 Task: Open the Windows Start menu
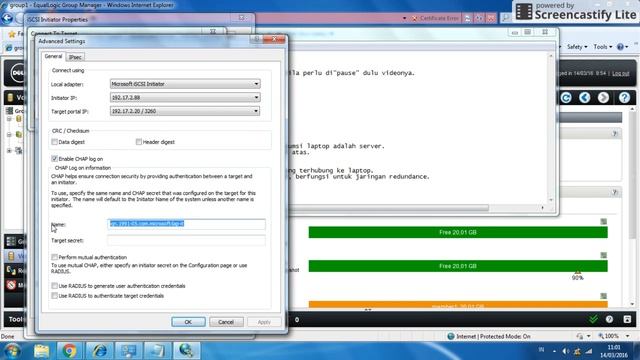tap(12, 351)
